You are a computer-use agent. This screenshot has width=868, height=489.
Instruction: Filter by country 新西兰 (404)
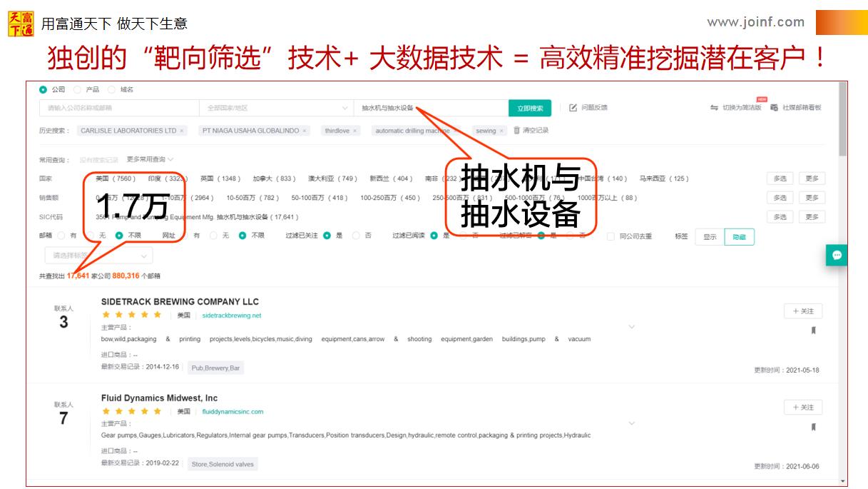(x=391, y=178)
